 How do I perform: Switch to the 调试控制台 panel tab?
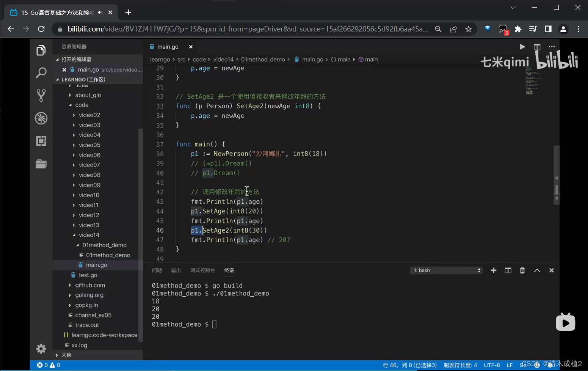tap(202, 270)
